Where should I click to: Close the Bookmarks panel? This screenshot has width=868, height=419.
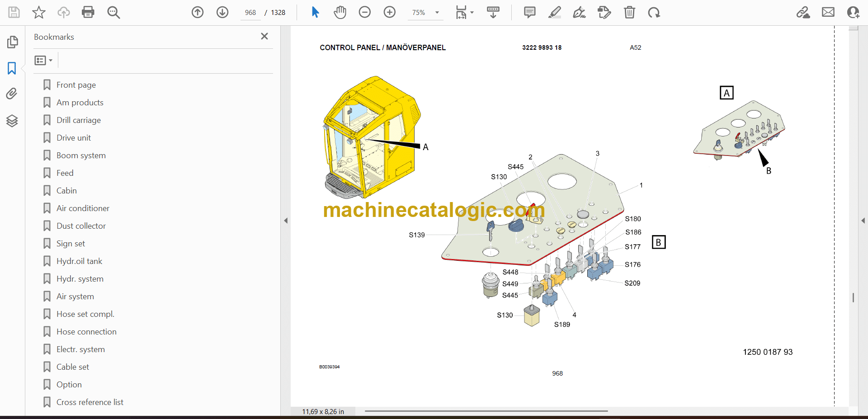264,36
